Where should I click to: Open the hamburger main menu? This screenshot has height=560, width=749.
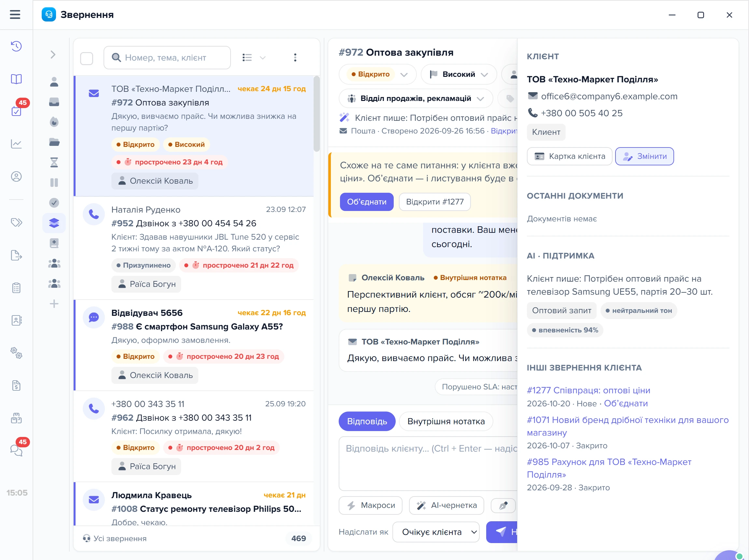15,15
